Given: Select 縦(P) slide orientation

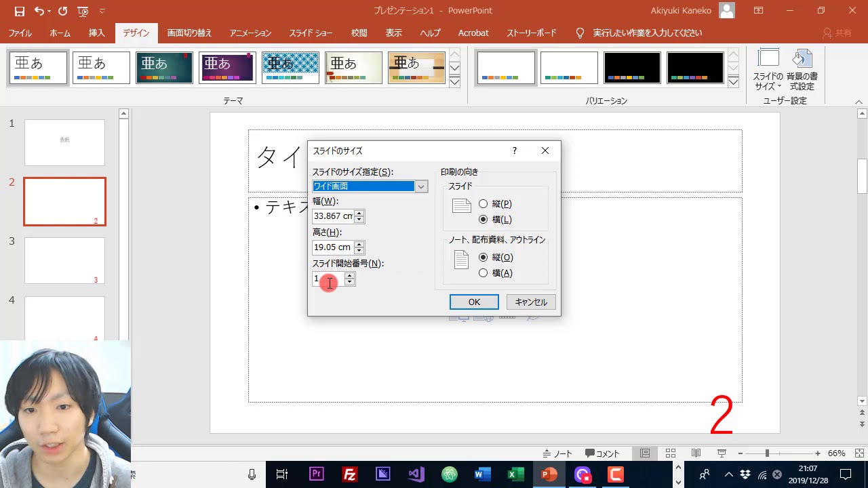Looking at the screenshot, I should [x=484, y=203].
